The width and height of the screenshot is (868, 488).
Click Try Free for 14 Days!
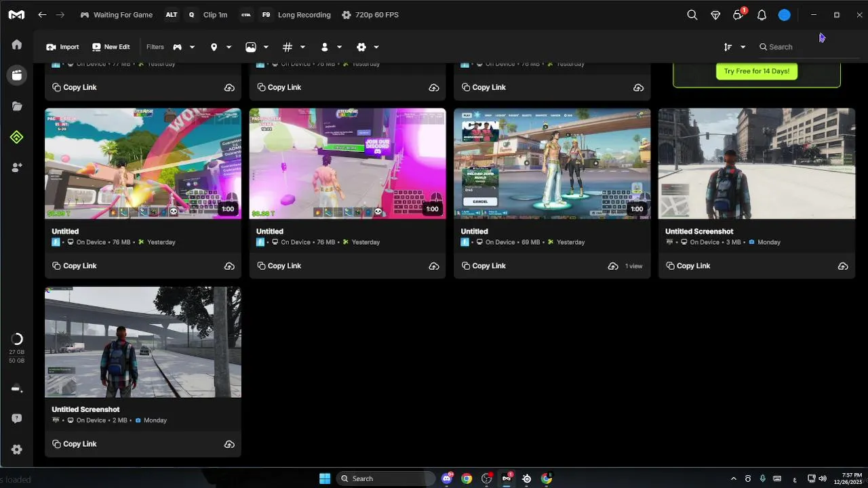tap(757, 71)
